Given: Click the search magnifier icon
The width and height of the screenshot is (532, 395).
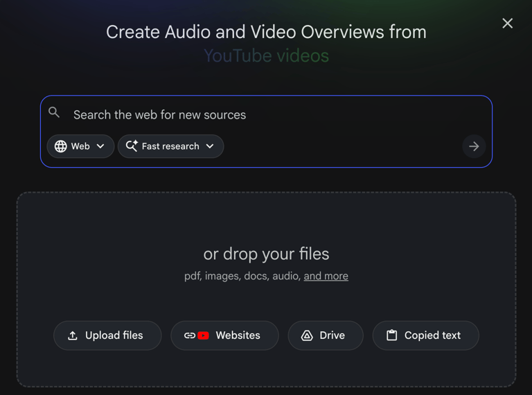Looking at the screenshot, I should click(54, 112).
